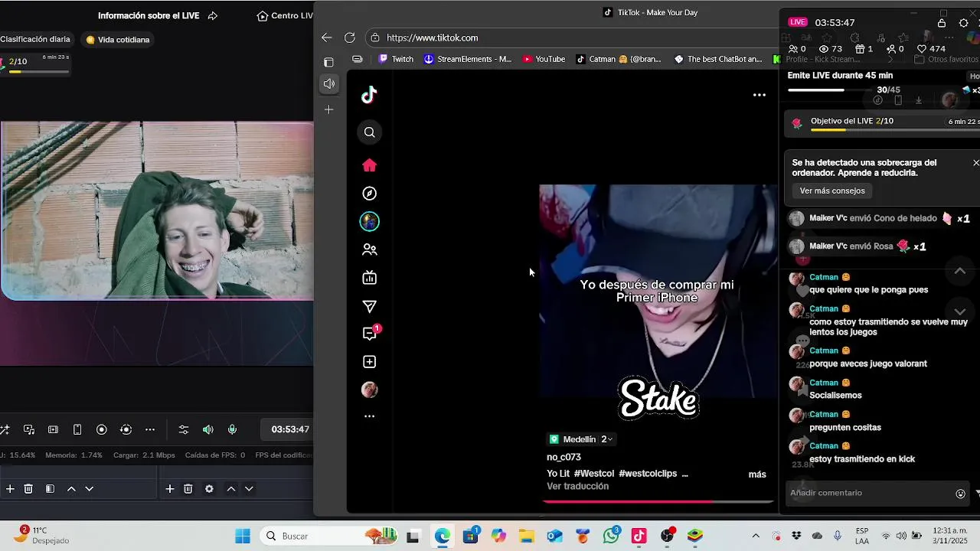980x551 pixels.
Task: Open TikTok Friends icon
Action: tap(369, 249)
